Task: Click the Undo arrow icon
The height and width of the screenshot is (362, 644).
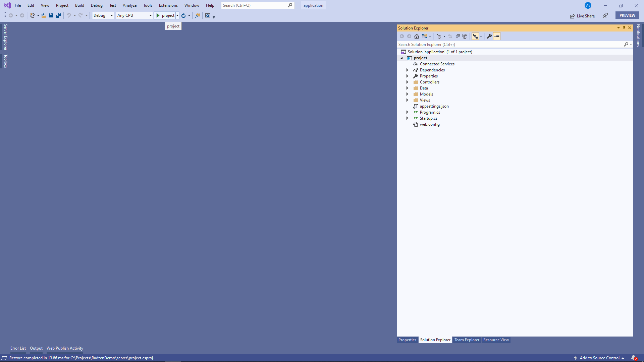Action: pos(68,15)
